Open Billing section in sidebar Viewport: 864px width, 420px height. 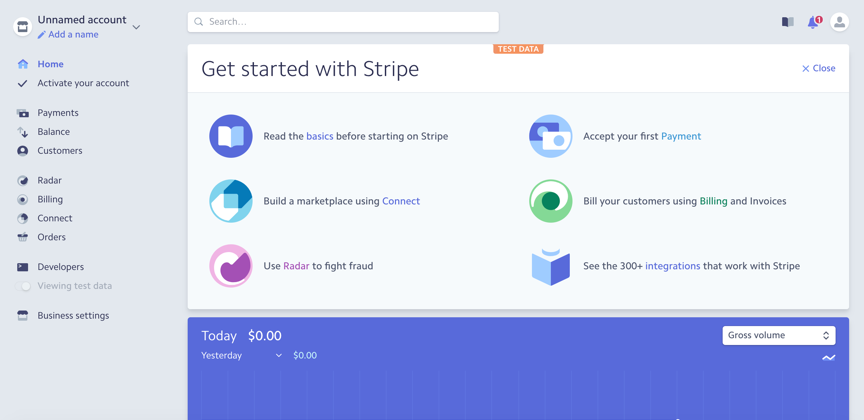coord(50,200)
